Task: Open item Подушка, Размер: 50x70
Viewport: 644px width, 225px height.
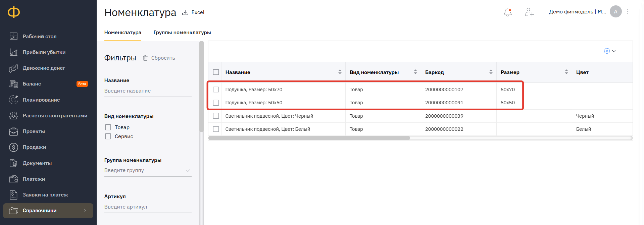Action: click(x=254, y=90)
